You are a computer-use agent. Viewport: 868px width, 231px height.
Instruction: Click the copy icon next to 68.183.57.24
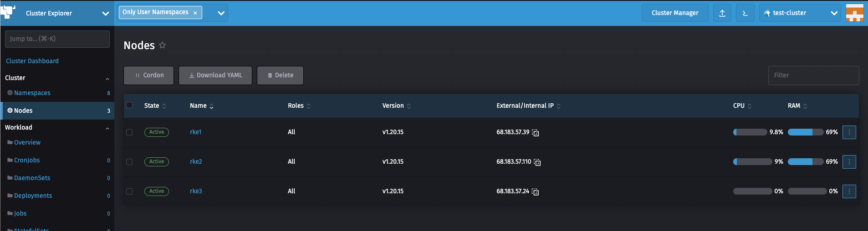[536, 192]
